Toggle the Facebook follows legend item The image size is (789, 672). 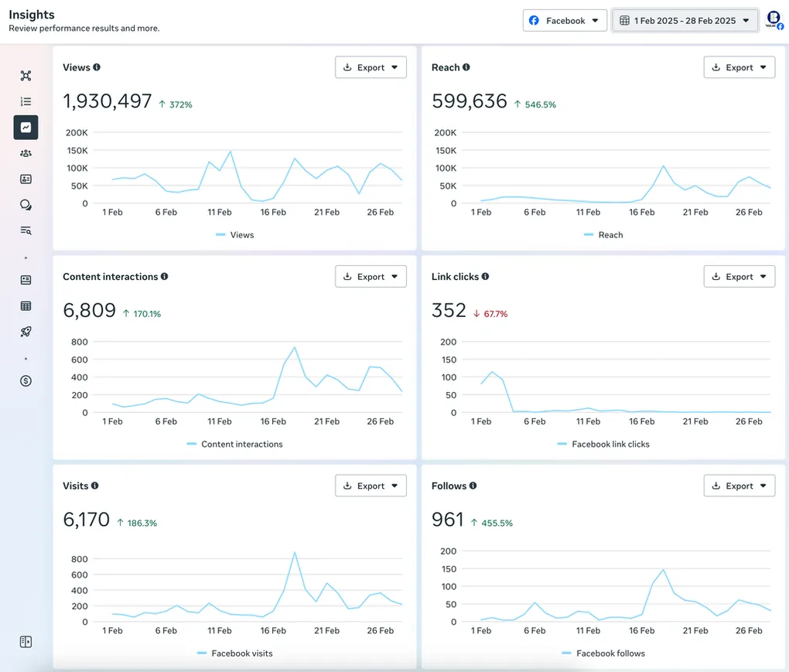603,653
